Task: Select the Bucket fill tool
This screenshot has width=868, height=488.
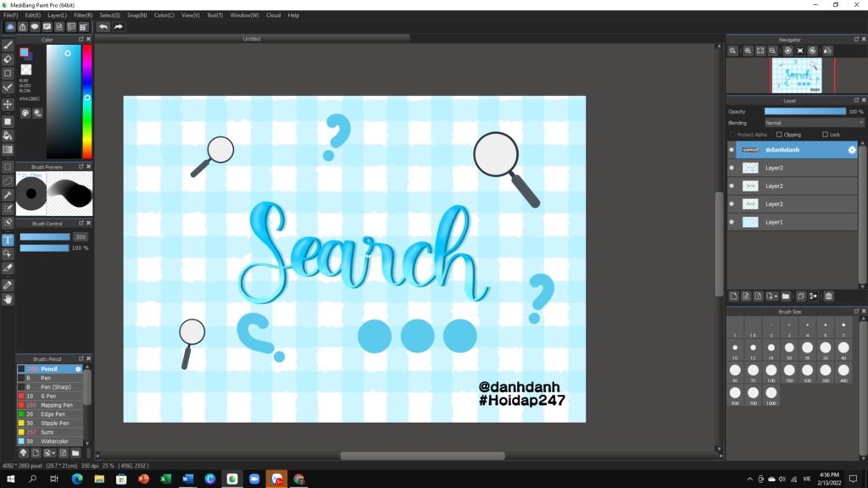Action: 8,136
